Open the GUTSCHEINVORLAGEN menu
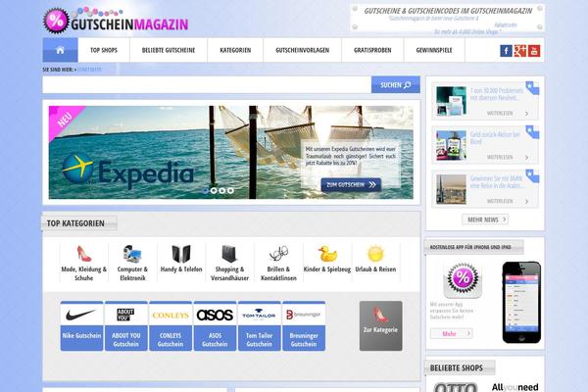The image size is (588, 392). click(302, 50)
